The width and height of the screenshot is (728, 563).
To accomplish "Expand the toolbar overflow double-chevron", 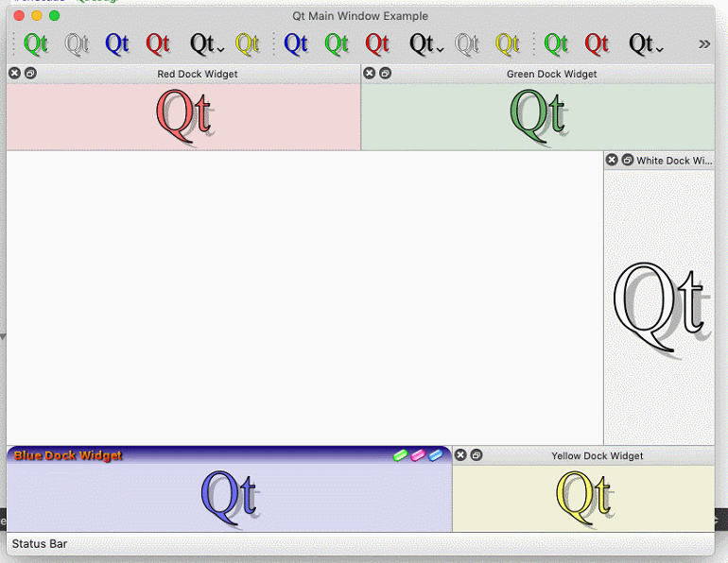I will click(704, 44).
